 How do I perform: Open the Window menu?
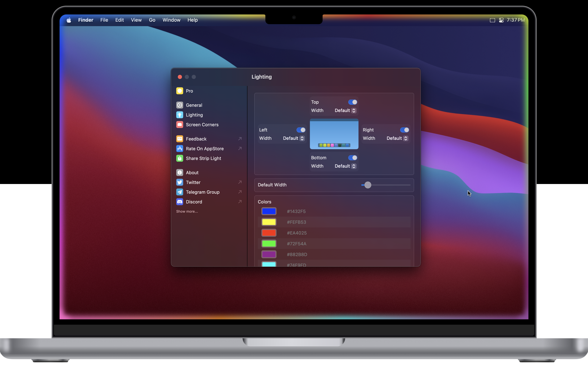(x=171, y=20)
